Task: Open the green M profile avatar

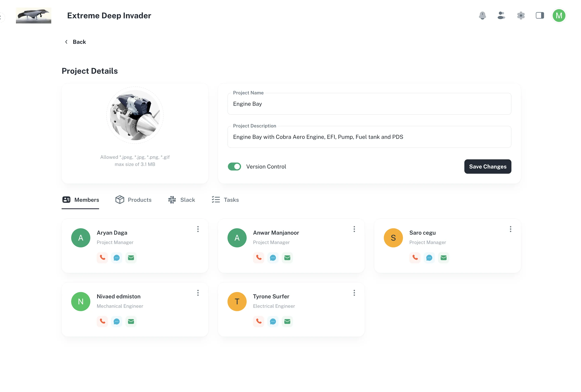Action: [559, 16]
